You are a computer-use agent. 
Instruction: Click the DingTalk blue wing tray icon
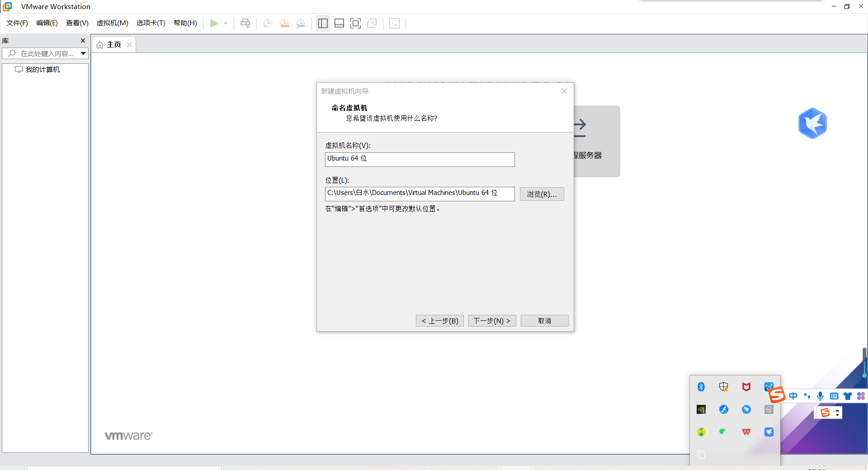[746, 409]
